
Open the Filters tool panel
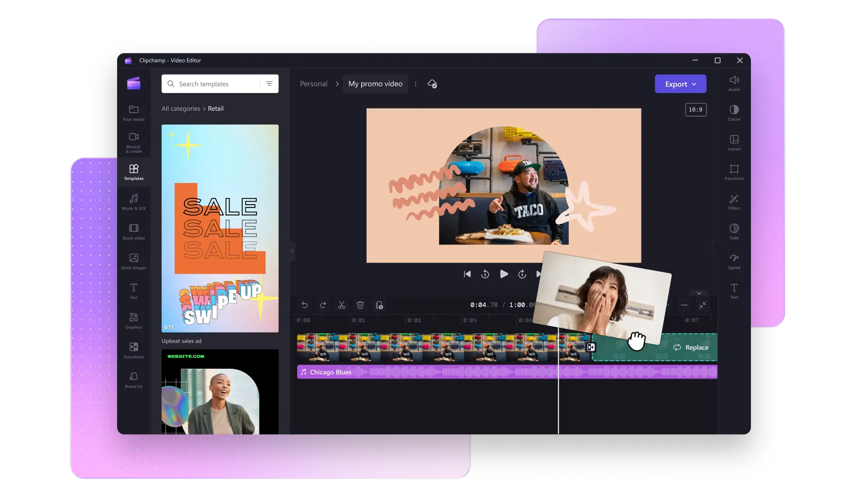pos(734,202)
